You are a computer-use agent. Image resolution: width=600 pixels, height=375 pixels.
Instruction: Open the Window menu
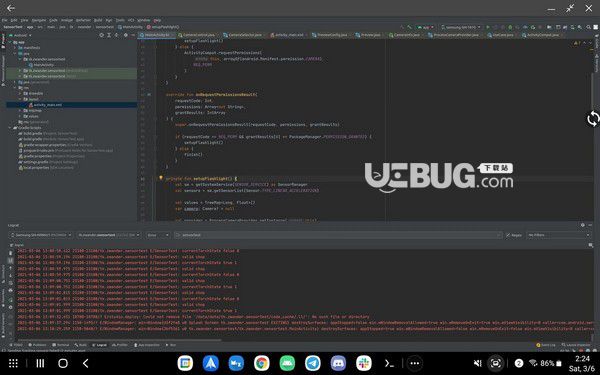[x=143, y=20]
